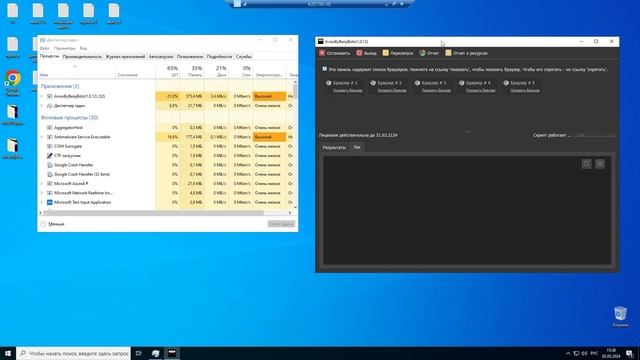Expand the Microsoft Network Realtime row
The width and height of the screenshot is (640, 360).
pyautogui.click(x=42, y=193)
